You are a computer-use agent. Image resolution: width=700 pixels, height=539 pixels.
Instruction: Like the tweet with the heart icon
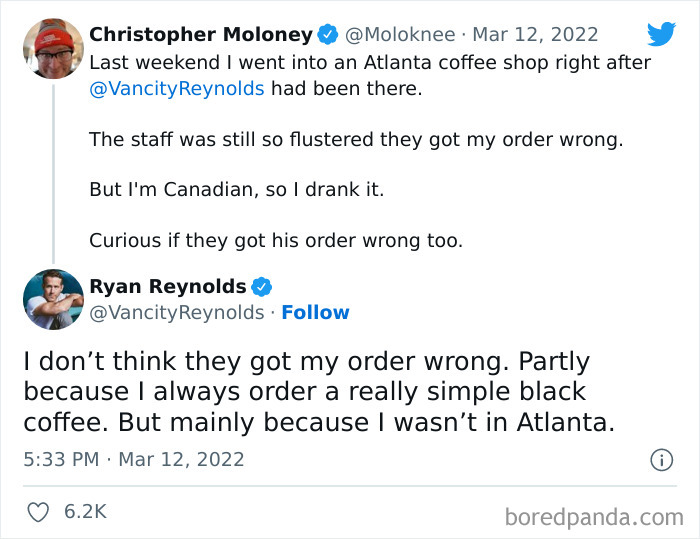(39, 512)
